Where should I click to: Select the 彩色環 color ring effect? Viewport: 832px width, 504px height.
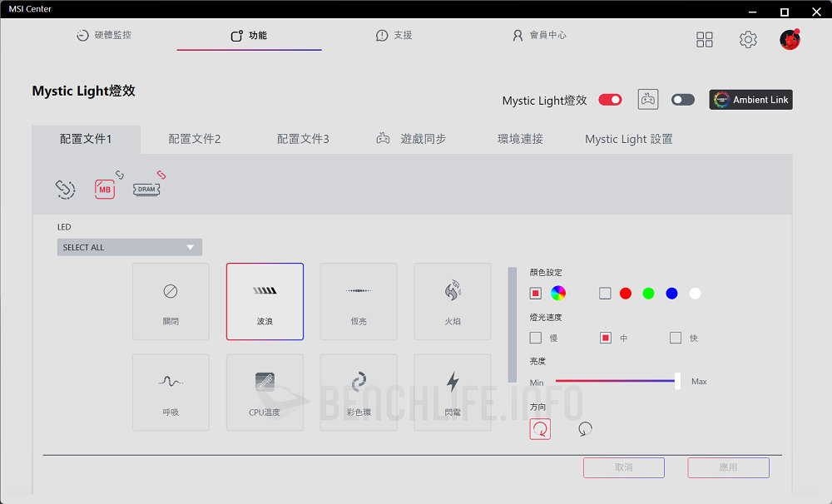pyautogui.click(x=359, y=393)
